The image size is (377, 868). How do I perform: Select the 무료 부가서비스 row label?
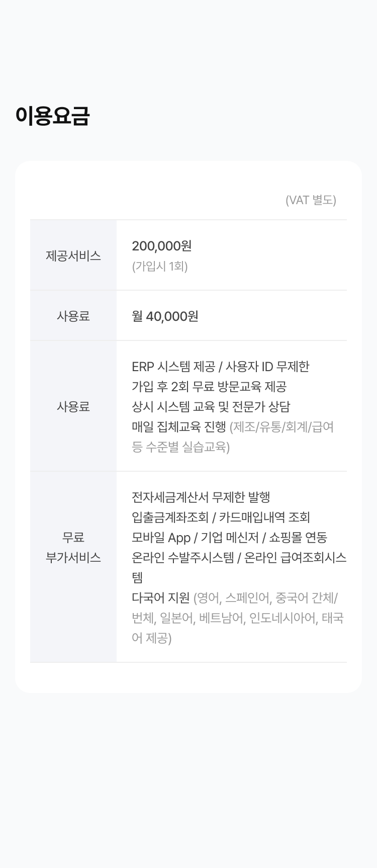point(73,547)
